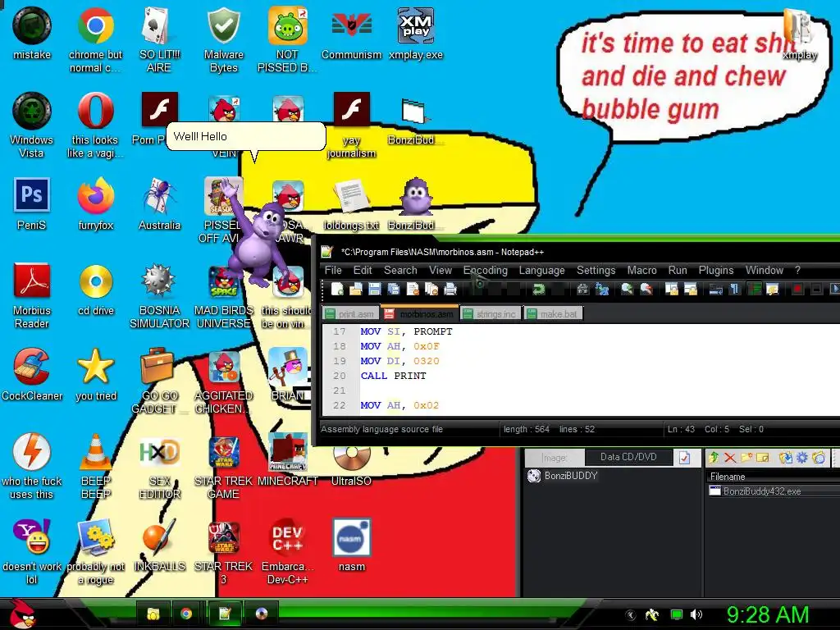Open the Edit menu in Notepad++

pyautogui.click(x=363, y=270)
